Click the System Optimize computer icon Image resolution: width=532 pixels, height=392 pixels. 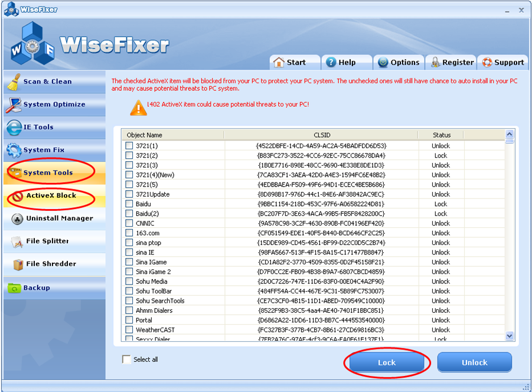pos(14,104)
